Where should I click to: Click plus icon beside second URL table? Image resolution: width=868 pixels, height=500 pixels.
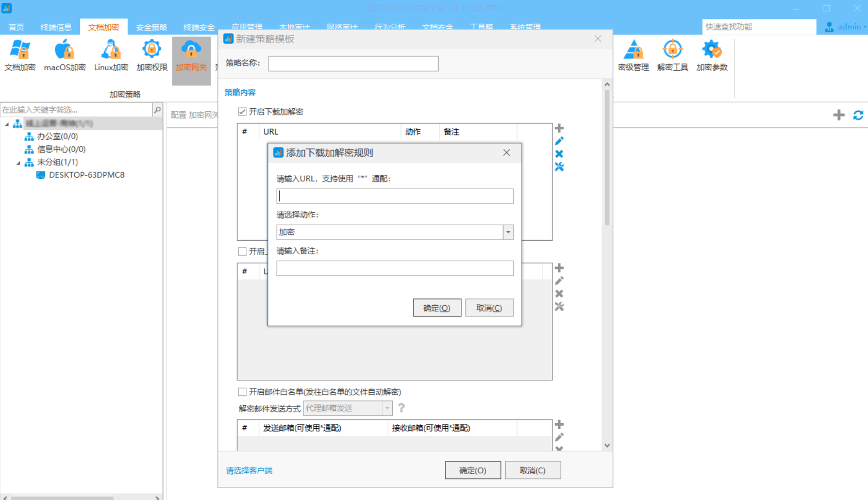pyautogui.click(x=559, y=268)
